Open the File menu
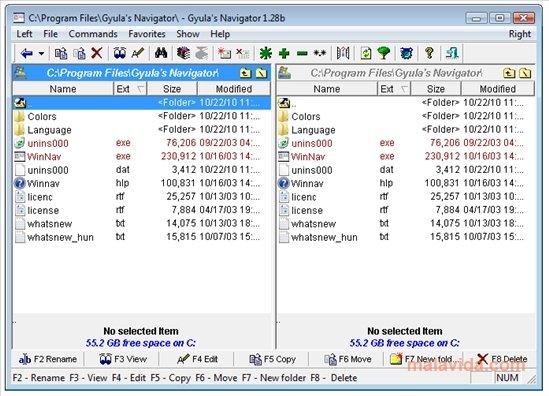The height and width of the screenshot is (396, 549). pos(50,34)
